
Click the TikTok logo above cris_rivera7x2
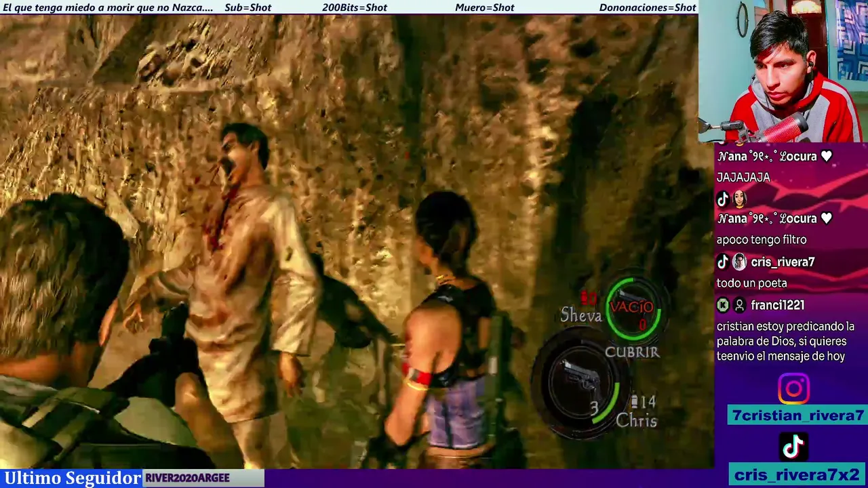pyautogui.click(x=793, y=447)
